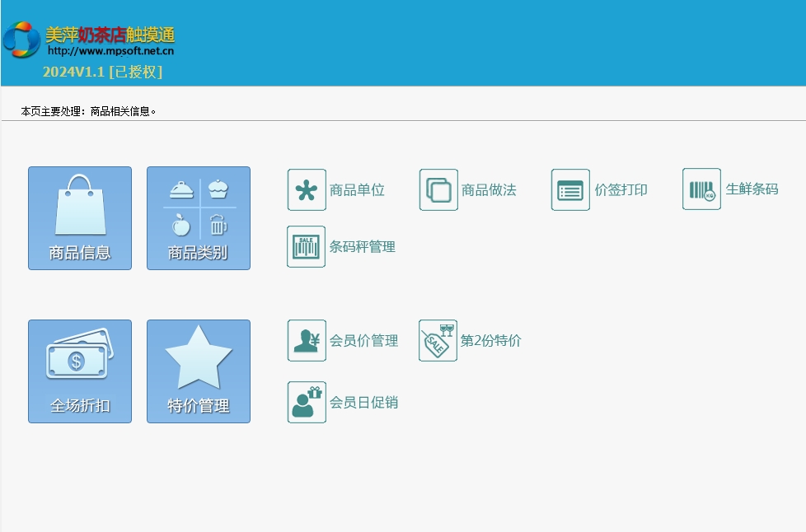This screenshot has width=806, height=532.
Task: Open the 全场折扣 banknote tile
Action: click(x=80, y=371)
